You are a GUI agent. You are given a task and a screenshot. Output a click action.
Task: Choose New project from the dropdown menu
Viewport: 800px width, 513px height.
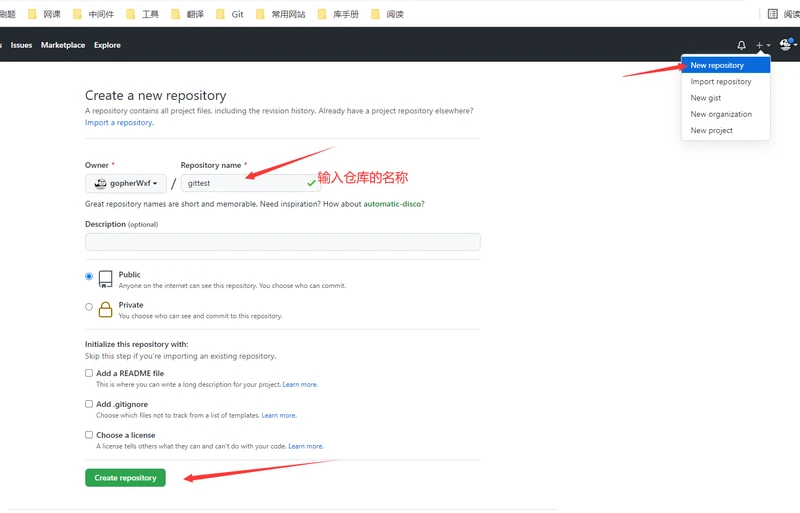[726, 131]
